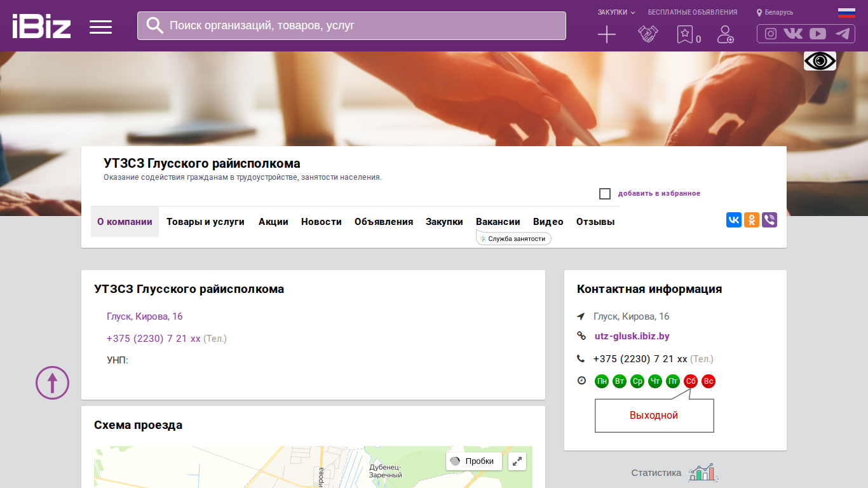The height and width of the screenshot is (488, 868).
Task: Share company via blue VK button
Action: (734, 220)
